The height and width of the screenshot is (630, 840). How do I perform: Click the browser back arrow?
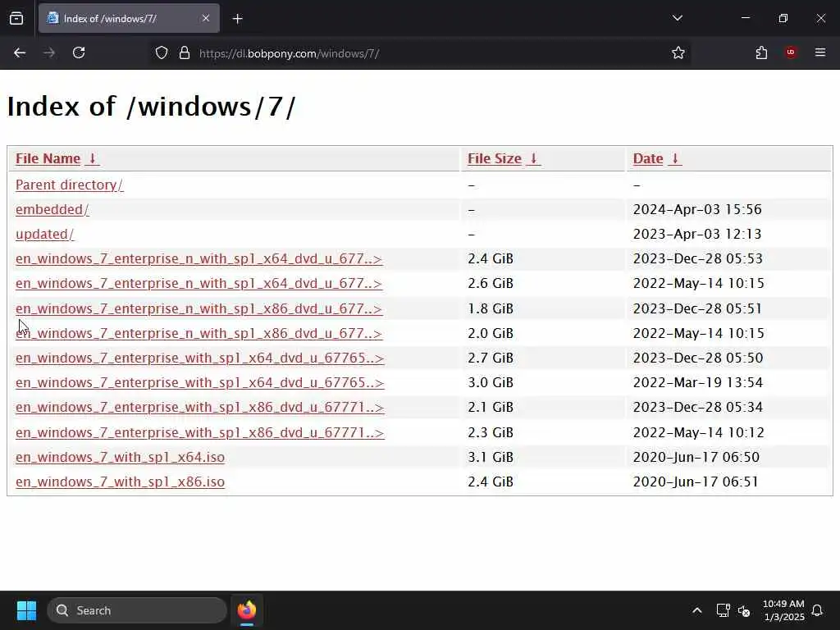[20, 52]
